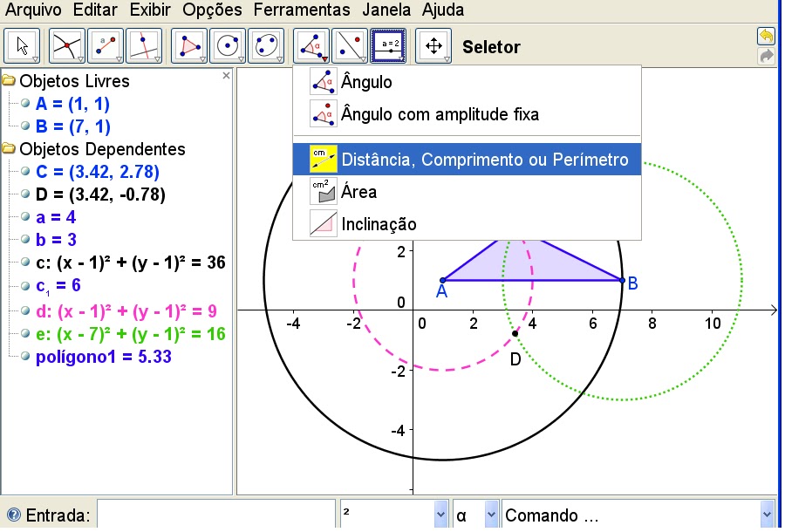Viewport: 785px width, 532px height.
Task: Toggle visibility of circle c
Action: 25,260
